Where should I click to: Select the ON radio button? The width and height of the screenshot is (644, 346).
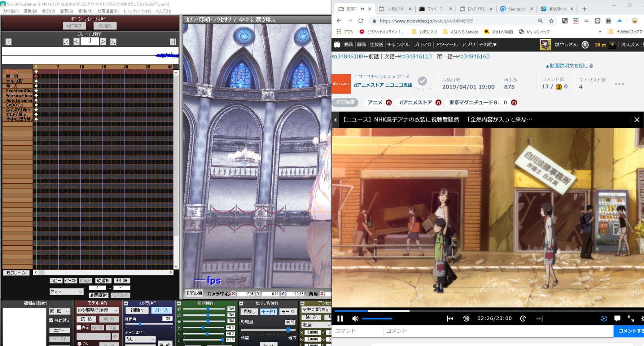pos(79,344)
